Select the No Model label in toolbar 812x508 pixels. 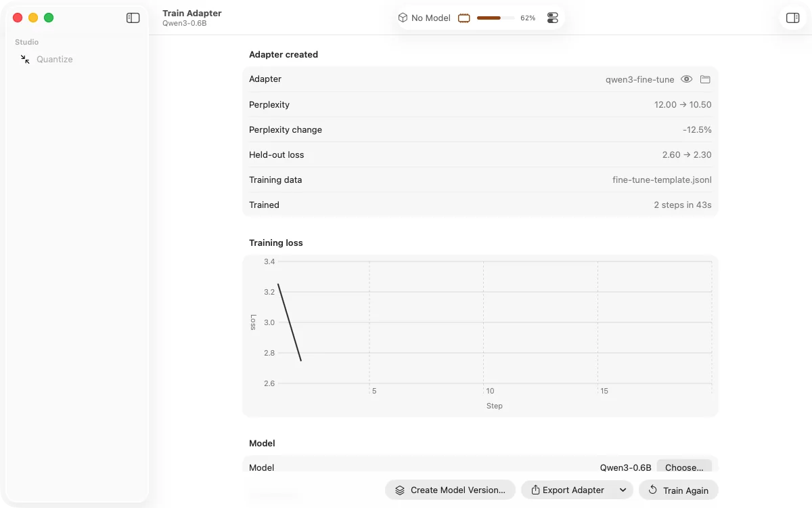(431, 18)
